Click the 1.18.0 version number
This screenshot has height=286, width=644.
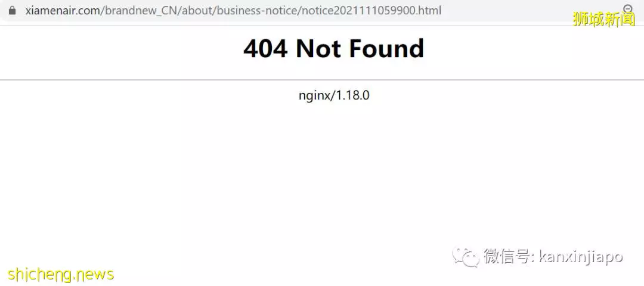tap(353, 95)
